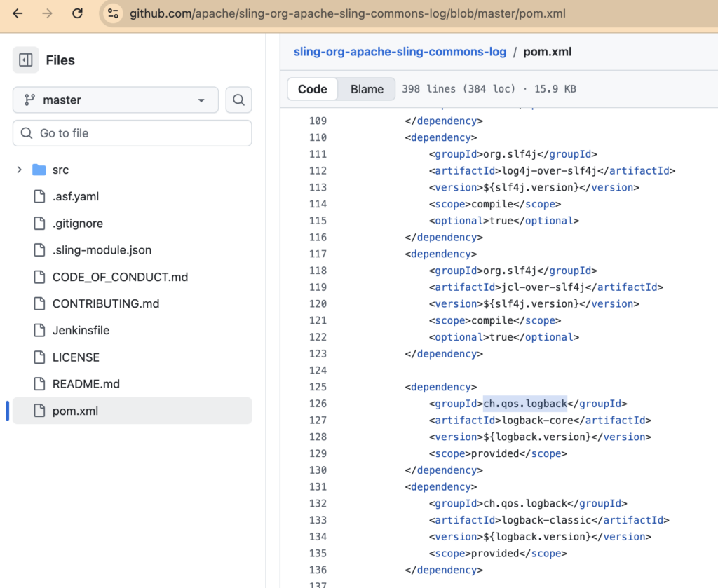Open the .gitignore file
The image size is (718, 588).
pyautogui.click(x=77, y=224)
